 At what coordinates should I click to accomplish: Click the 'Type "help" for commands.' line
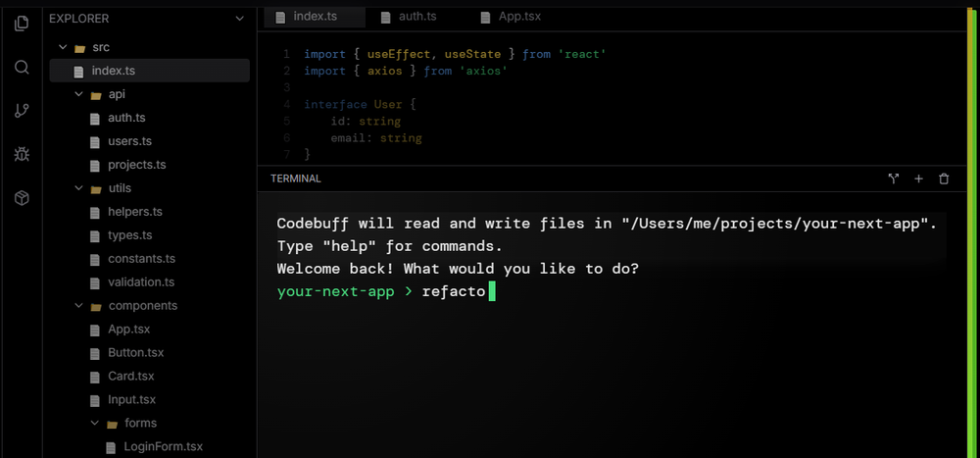tap(389, 246)
